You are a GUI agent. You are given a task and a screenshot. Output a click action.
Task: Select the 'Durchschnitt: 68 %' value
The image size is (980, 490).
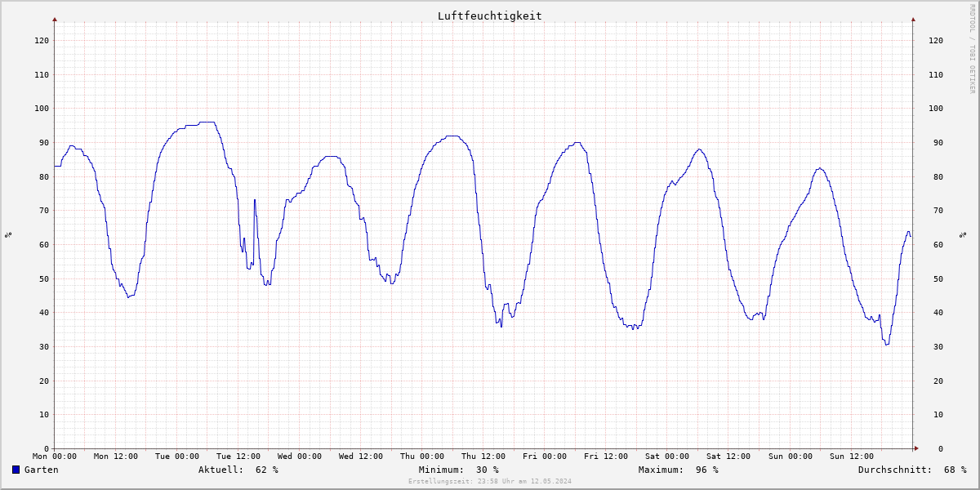912,470
